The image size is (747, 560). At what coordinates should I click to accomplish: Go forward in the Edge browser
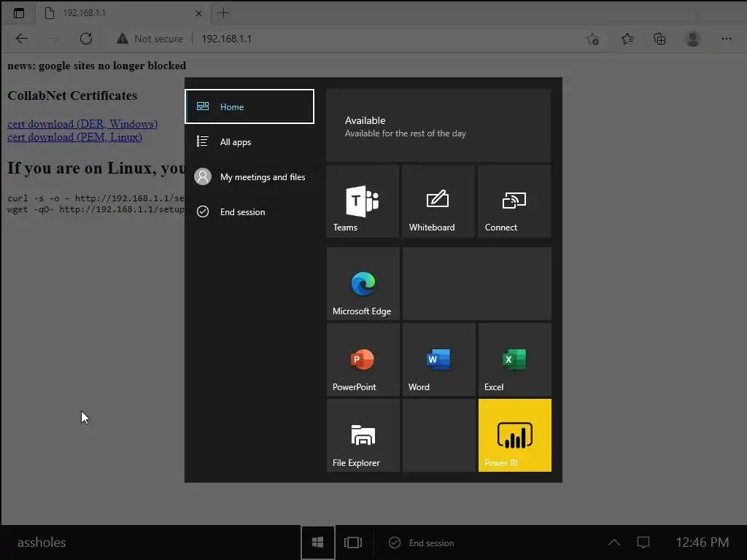[54, 39]
